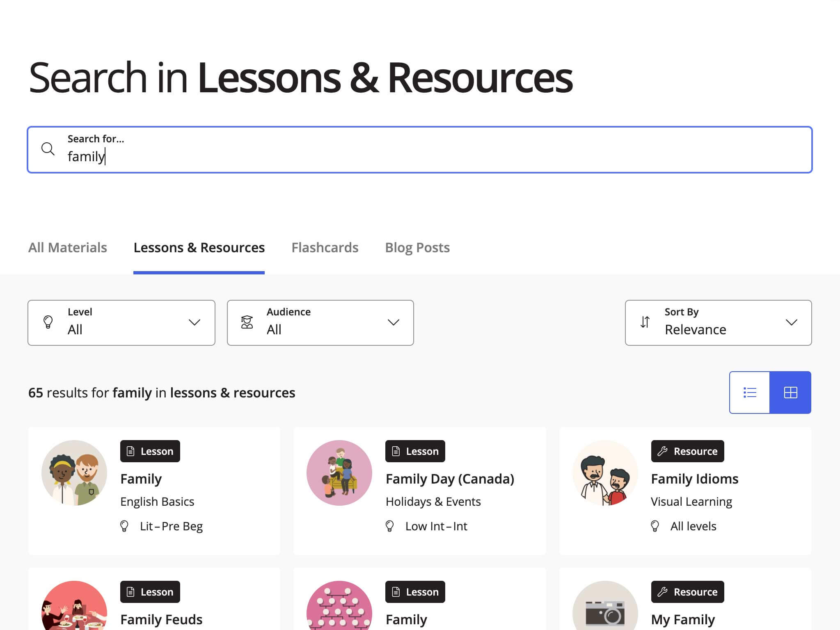Viewport: 840px width, 630px height.
Task: Switch to list view
Action: click(x=750, y=393)
